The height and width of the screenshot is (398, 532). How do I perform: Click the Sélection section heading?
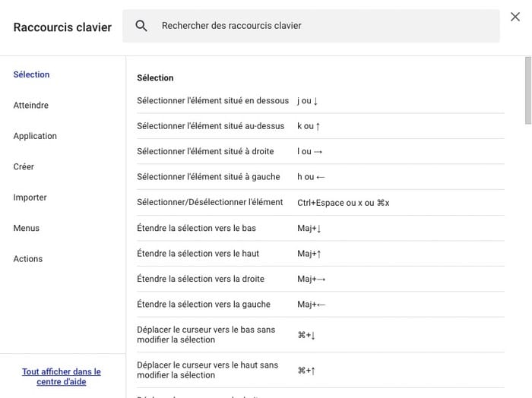click(x=155, y=77)
